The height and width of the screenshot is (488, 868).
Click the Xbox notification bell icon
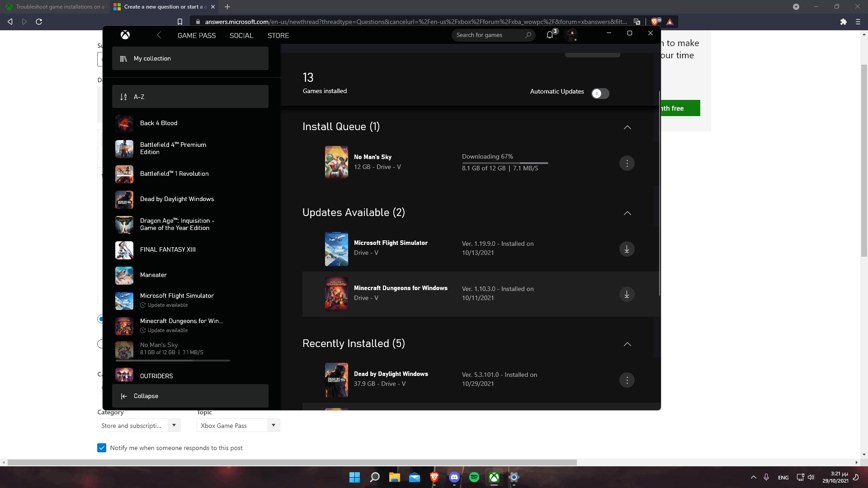pyautogui.click(x=550, y=34)
